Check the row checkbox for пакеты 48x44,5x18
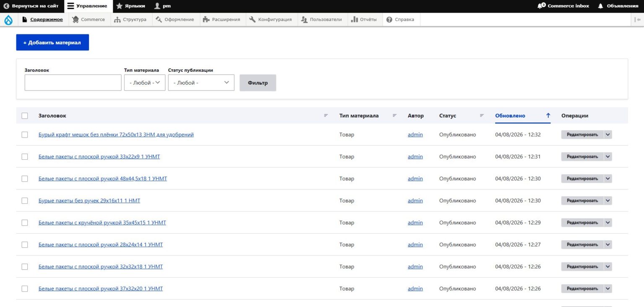This screenshot has height=307, width=644. click(x=25, y=179)
